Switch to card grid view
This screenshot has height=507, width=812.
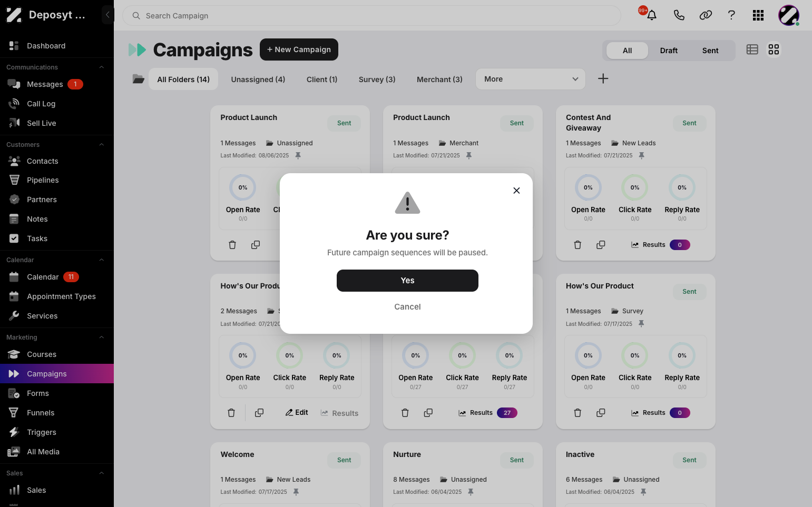774,49
